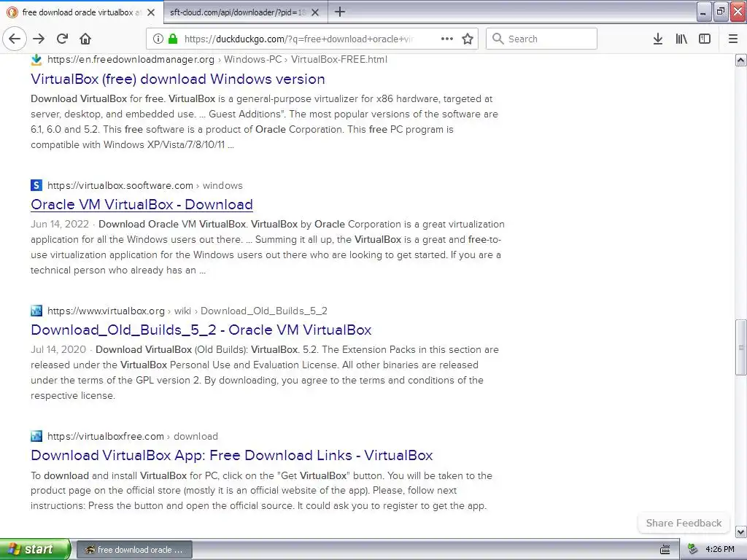The image size is (747, 560).
Task: Click the sooftware.com S favicon
Action: 36,185
